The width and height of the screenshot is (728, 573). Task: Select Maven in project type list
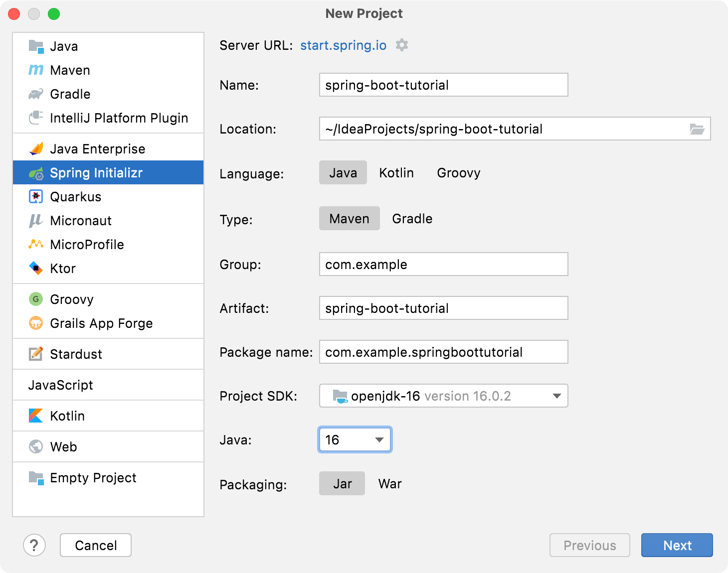[x=108, y=70]
